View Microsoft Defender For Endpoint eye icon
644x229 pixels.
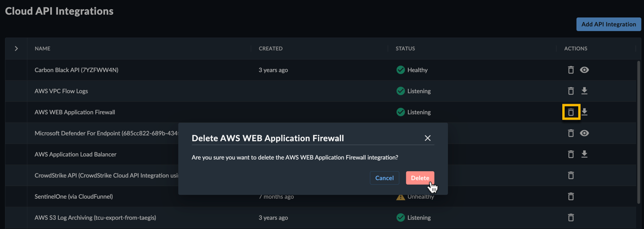pos(585,133)
